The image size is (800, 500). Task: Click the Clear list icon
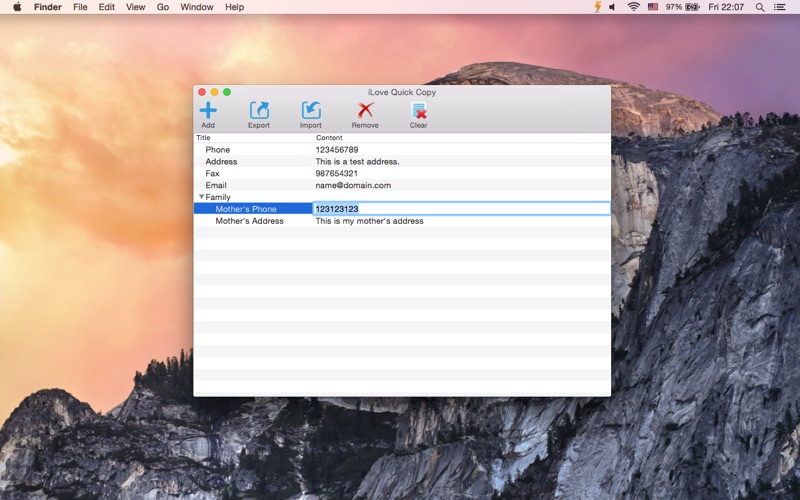coord(418,110)
